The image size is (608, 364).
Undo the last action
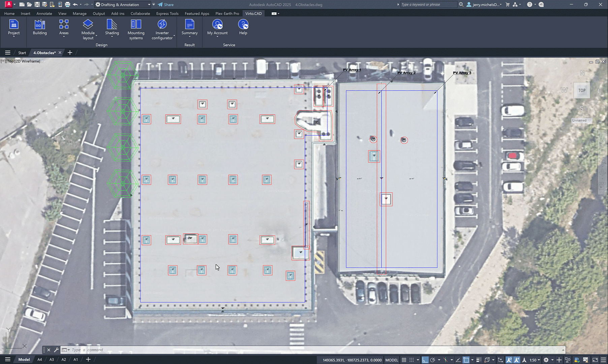[x=75, y=4]
